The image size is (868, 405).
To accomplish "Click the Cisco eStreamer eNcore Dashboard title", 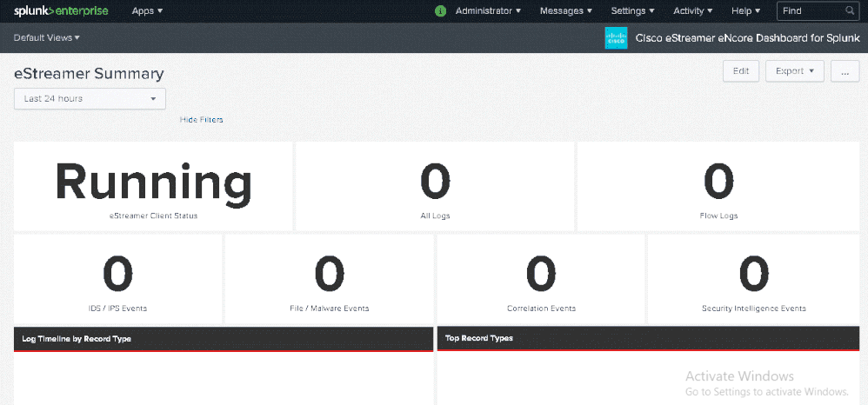I will [x=748, y=38].
